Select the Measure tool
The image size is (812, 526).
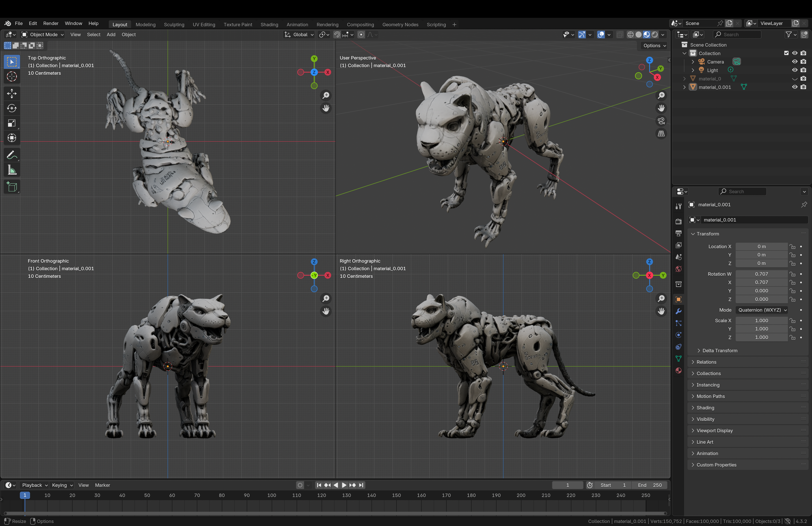click(x=12, y=170)
